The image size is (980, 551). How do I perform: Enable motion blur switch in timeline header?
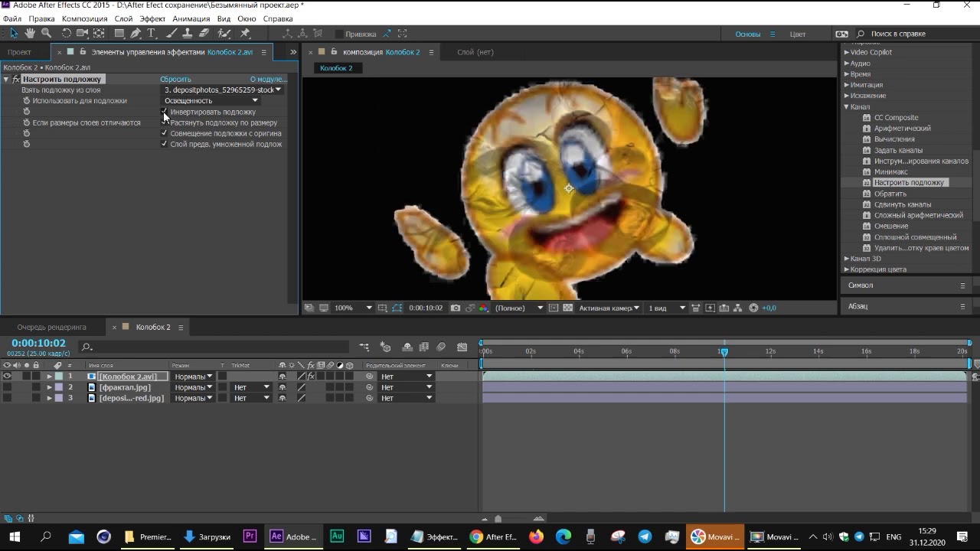coord(441,347)
